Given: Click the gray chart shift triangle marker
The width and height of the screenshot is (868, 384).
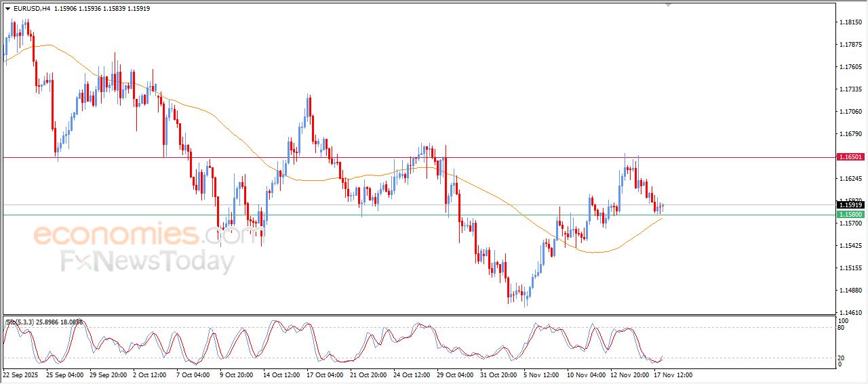Looking at the screenshot, I should (x=669, y=5).
